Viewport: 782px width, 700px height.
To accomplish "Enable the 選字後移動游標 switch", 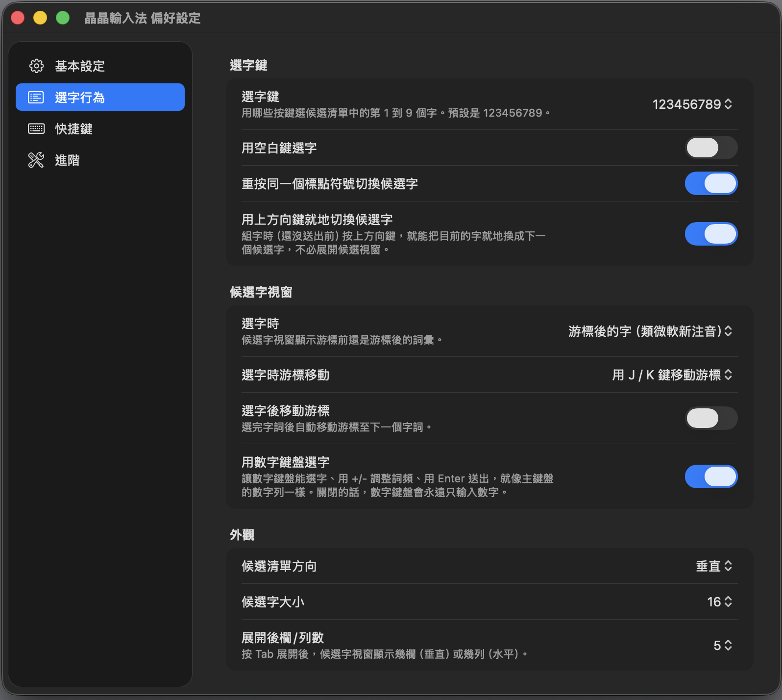I will pyautogui.click(x=711, y=418).
